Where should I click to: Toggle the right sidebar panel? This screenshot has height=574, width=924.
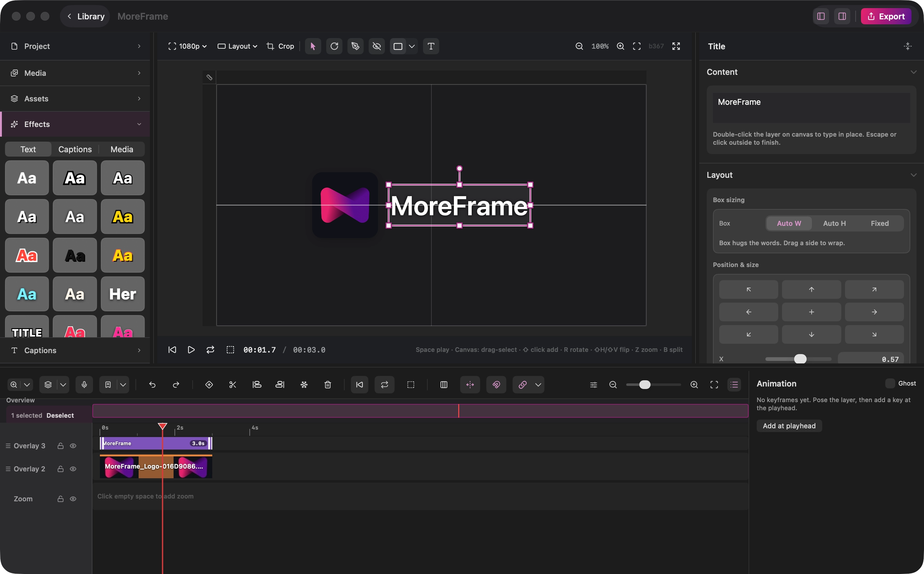[842, 16]
